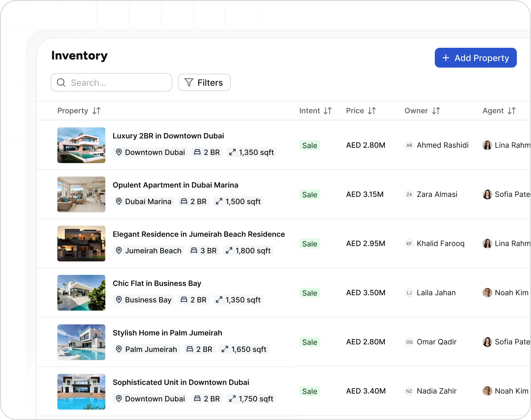
Task: Click the 1,500 sqft size tag
Action: pos(238,201)
